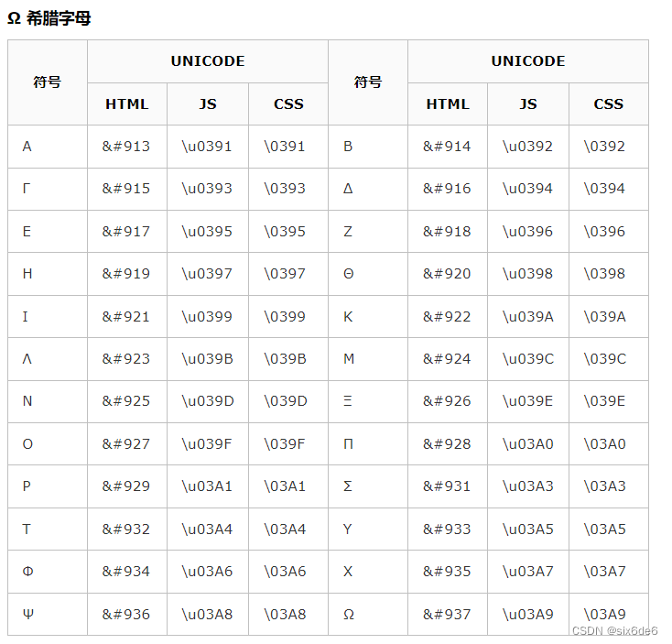The image size is (672, 644).
Task: Click the CSS cell \03A0
Action: 609,443
